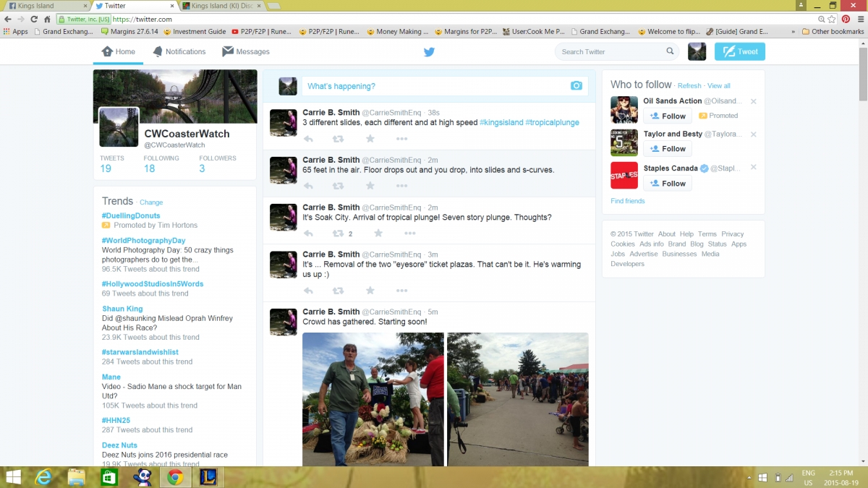868x488 pixels.
Task: Open more options on the 'eyesore ticket plazas' tweet
Action: coord(401,291)
